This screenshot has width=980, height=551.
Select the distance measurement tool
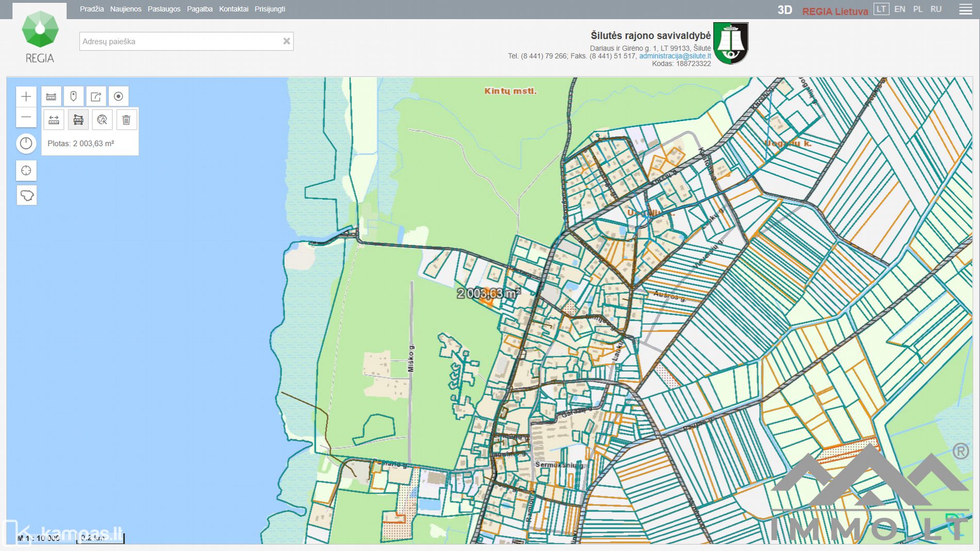(x=54, y=120)
